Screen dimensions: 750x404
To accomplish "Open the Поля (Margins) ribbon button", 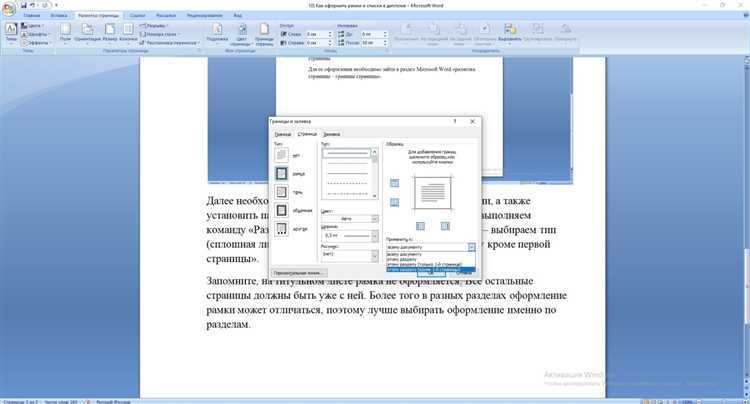I will click(x=65, y=33).
